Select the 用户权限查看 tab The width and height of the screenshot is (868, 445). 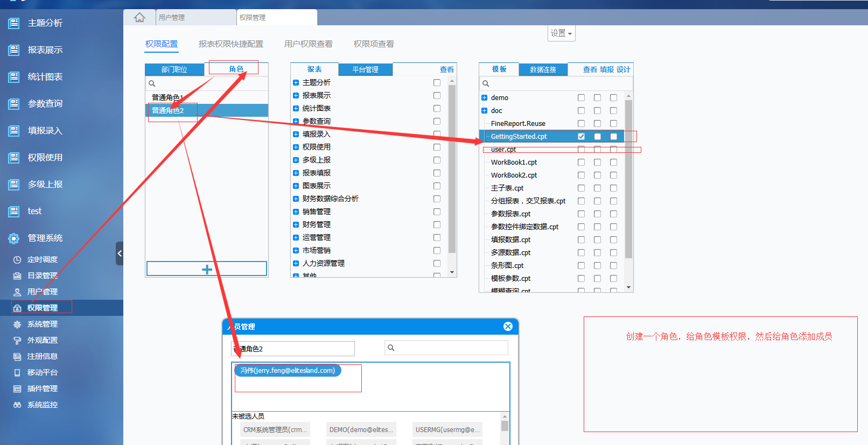click(x=309, y=44)
